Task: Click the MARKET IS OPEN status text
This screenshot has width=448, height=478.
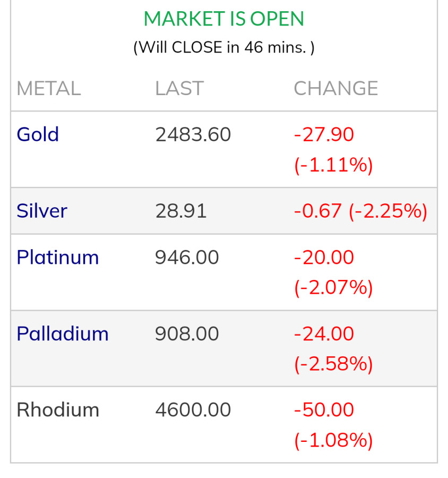Action: click(x=224, y=19)
